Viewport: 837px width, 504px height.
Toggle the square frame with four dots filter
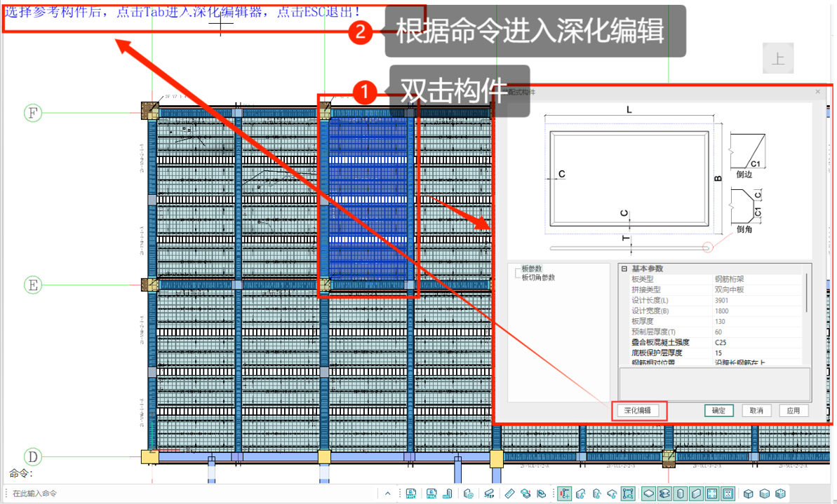tap(712, 494)
